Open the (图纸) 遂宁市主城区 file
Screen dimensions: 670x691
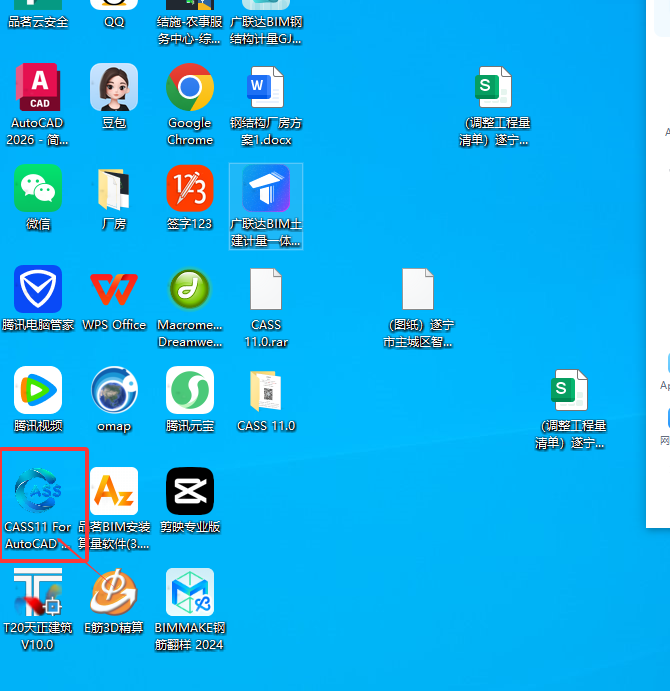point(418,289)
